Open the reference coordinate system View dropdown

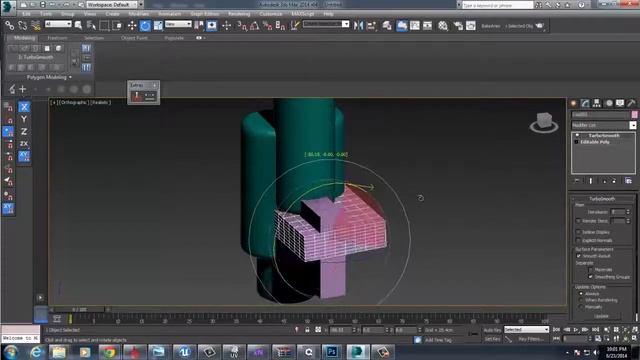pyautogui.click(x=178, y=24)
